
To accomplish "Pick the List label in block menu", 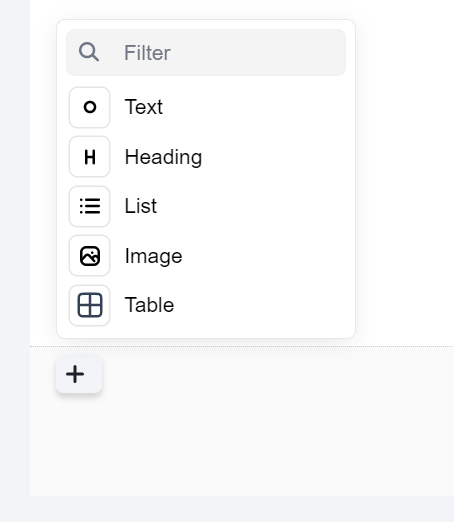I will 141,206.
